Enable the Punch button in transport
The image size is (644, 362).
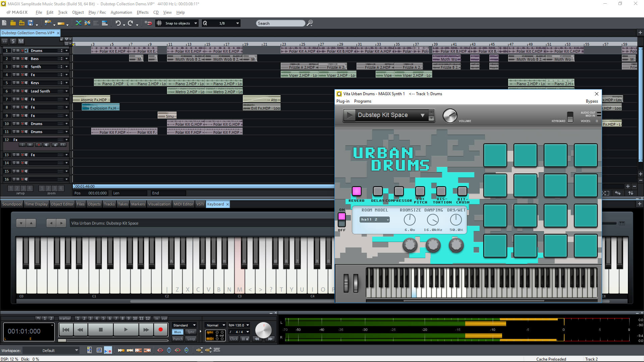pyautogui.click(x=177, y=339)
